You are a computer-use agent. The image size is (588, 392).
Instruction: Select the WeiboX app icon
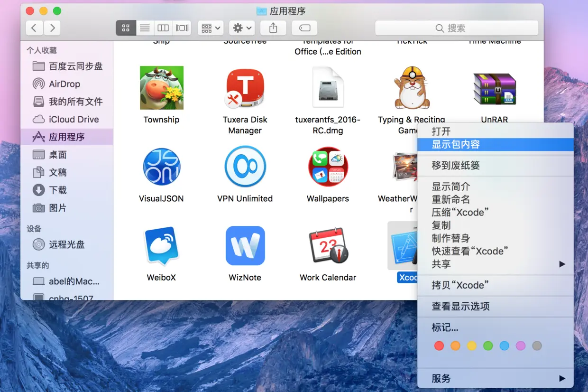tap(162, 246)
